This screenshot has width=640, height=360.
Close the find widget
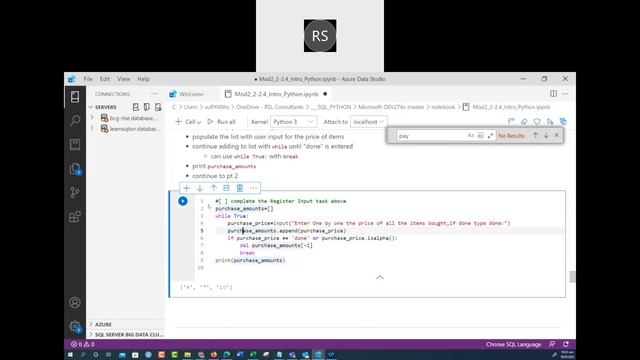[557, 136]
